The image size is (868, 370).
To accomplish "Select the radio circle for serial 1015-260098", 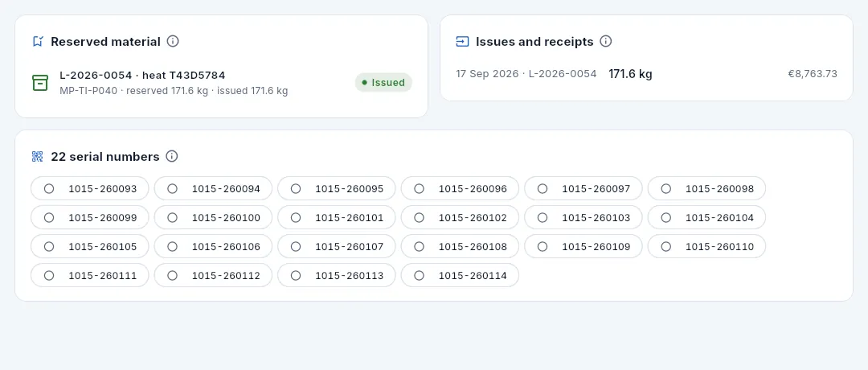I will click(666, 189).
